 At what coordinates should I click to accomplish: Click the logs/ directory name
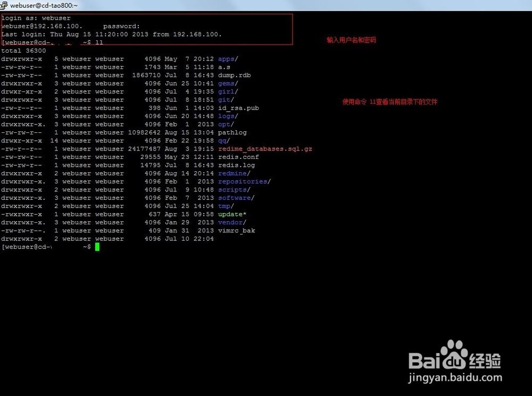(228, 116)
